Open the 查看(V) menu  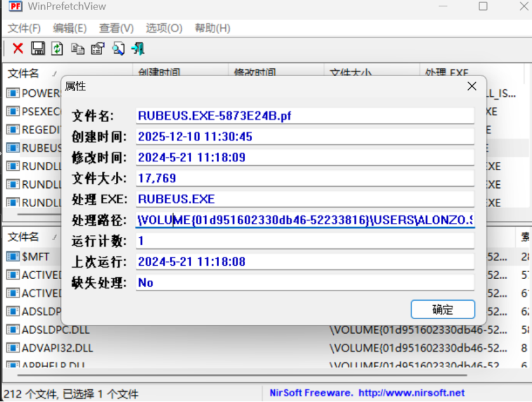coord(117,28)
